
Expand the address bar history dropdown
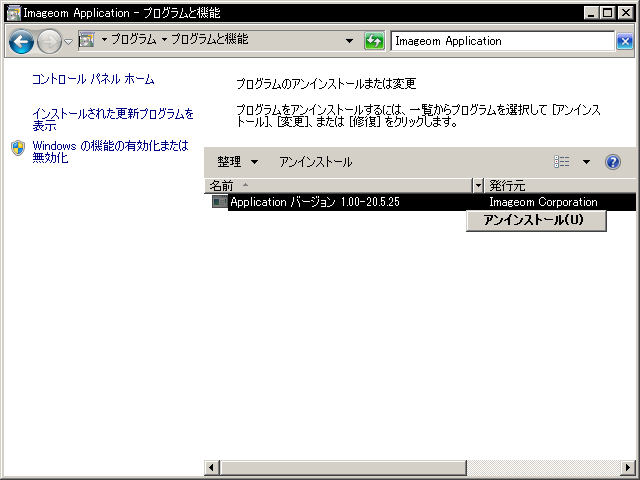tap(349, 41)
